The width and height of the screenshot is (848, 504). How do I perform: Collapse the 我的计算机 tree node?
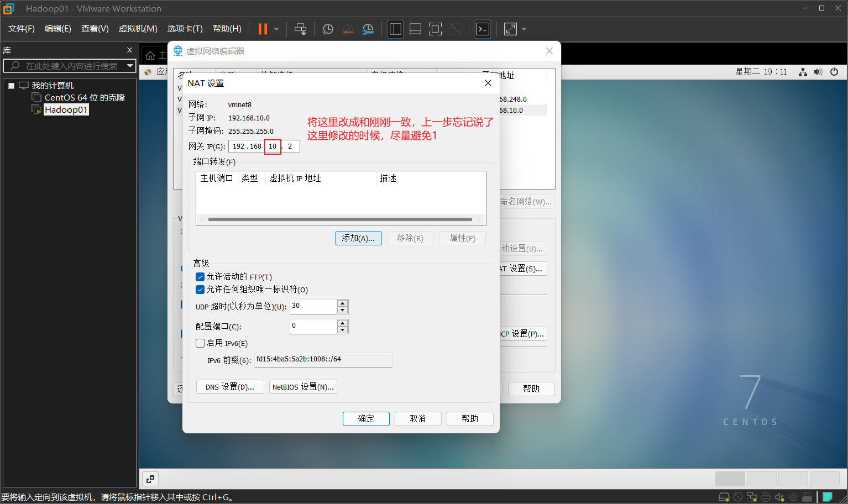[11, 86]
